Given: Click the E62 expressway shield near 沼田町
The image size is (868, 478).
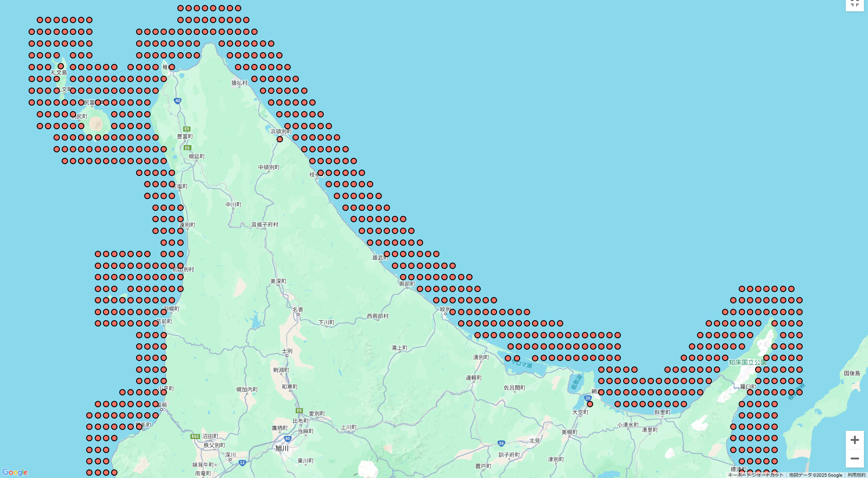Looking at the screenshot, I should coord(195,436).
